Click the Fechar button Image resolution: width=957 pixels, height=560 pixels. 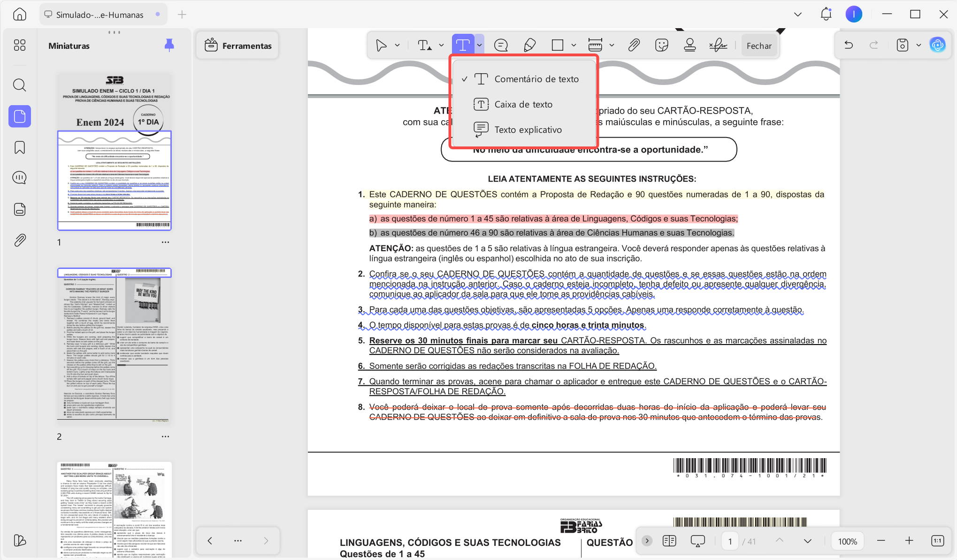[x=759, y=46]
